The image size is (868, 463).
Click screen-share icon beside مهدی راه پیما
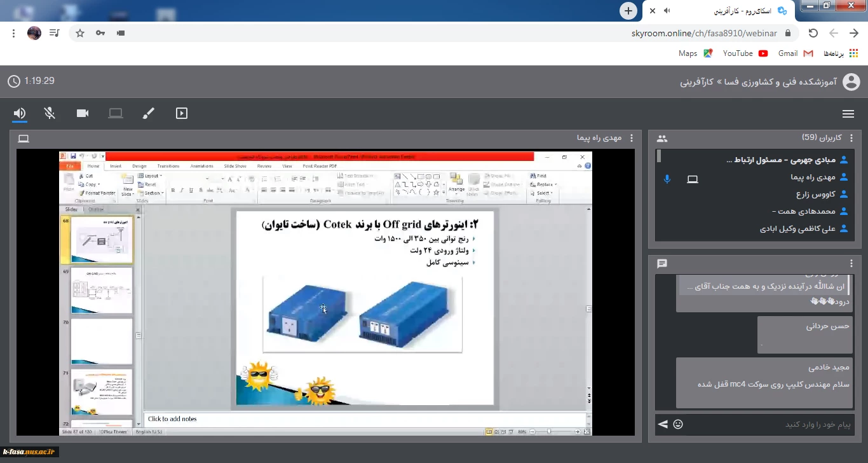[693, 179]
